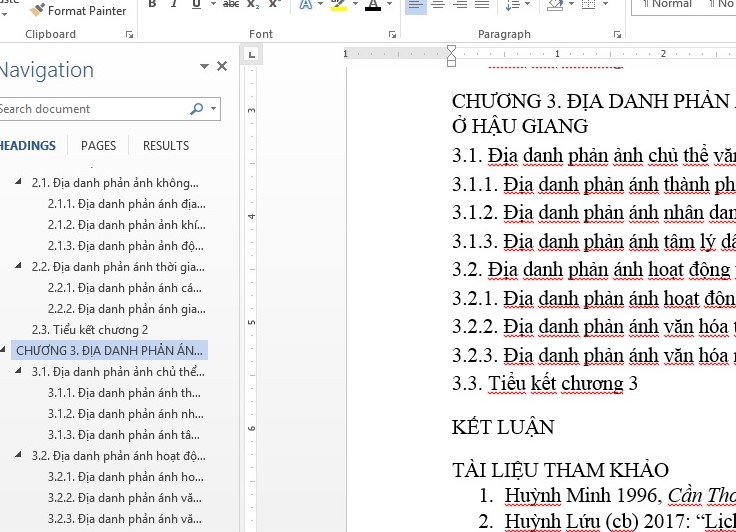Image resolution: width=736 pixels, height=532 pixels.
Task: Open the highlight color dropdown arrow
Action: [x=355, y=4]
